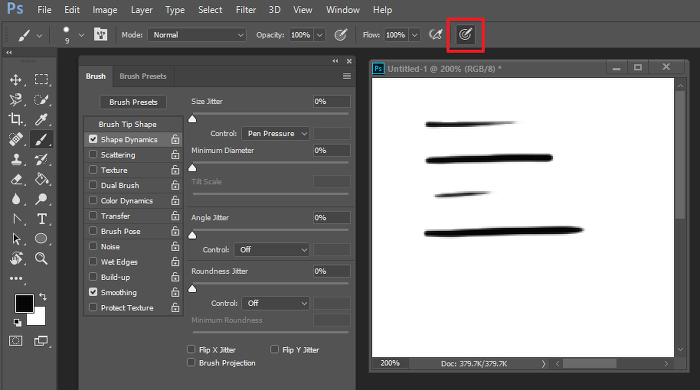Click the Size Jitter slider handle
This screenshot has height=390, width=700.
pos(192,119)
